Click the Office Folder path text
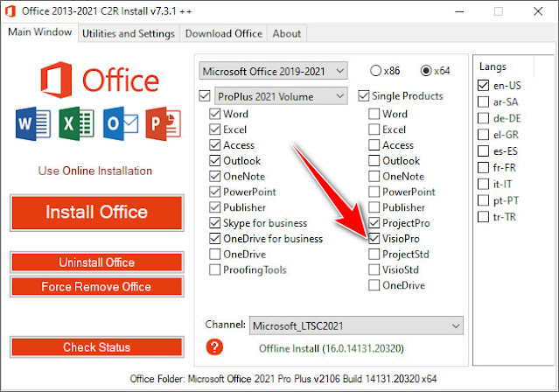 click(x=283, y=379)
